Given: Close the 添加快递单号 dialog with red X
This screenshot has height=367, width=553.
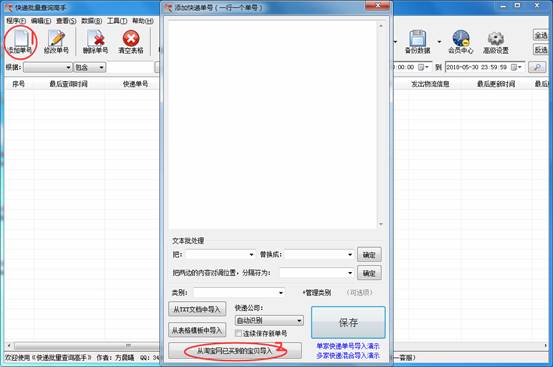Looking at the screenshot, I should 377,6.
